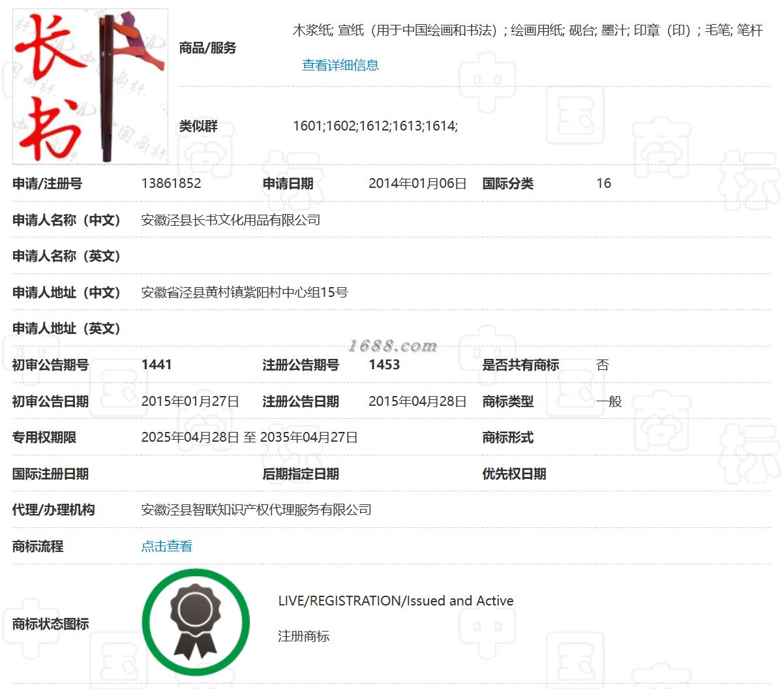Select the 注册商标 status text
The image size is (784, 689).
click(304, 636)
